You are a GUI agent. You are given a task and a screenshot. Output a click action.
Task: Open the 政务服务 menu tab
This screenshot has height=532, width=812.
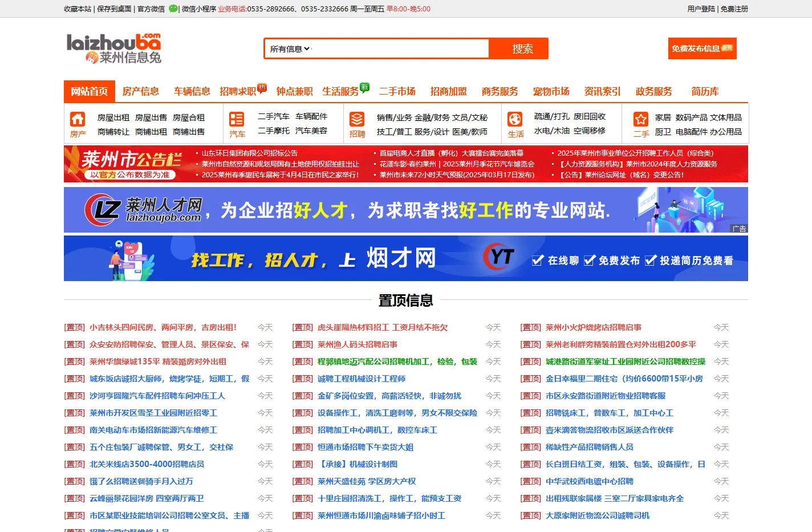[x=654, y=91]
